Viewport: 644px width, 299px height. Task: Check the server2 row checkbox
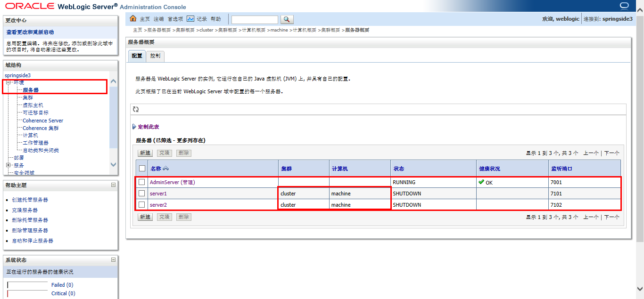click(142, 204)
